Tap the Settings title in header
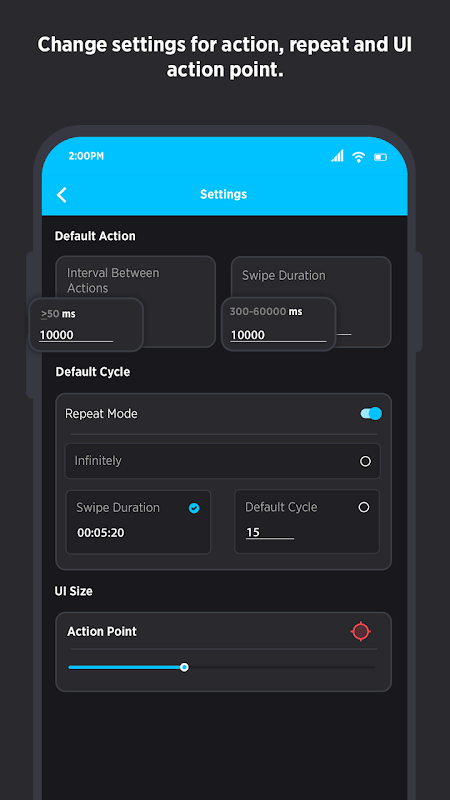 (223, 194)
